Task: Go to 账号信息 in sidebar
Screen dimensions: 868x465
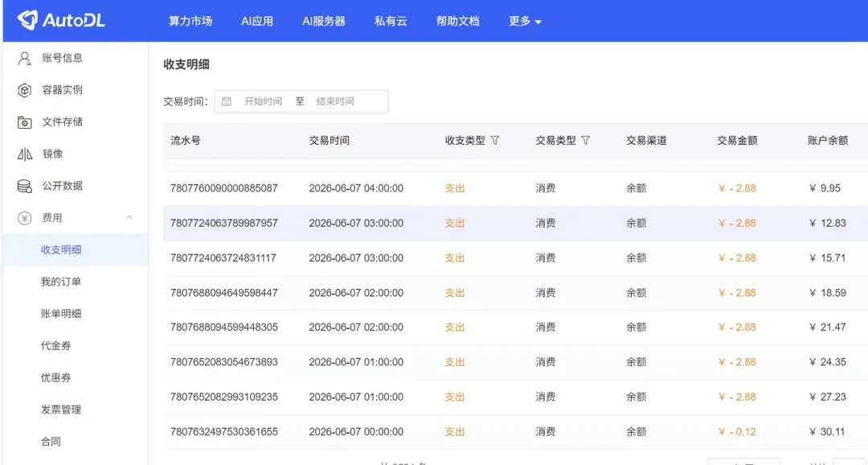Action: [62, 58]
